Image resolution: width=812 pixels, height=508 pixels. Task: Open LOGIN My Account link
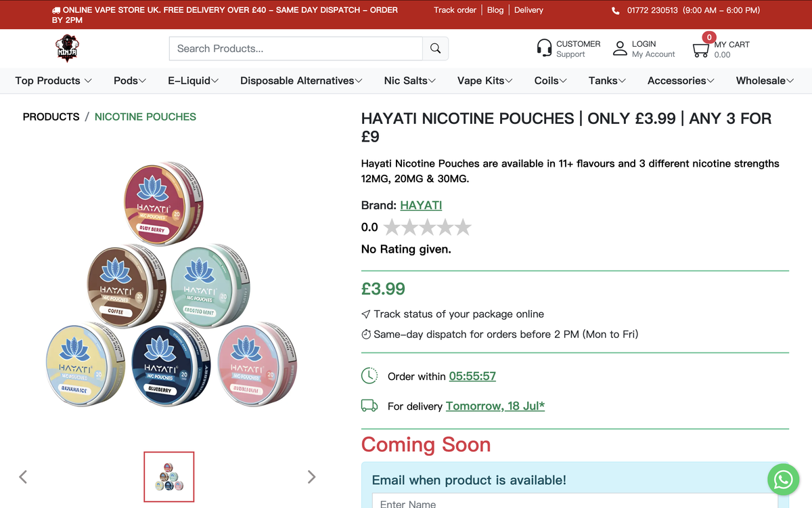[x=654, y=49]
